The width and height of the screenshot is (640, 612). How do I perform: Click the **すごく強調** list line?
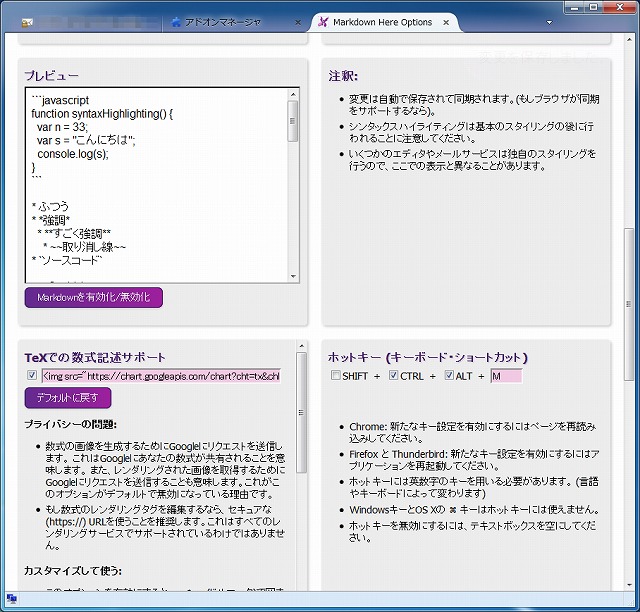74,233
